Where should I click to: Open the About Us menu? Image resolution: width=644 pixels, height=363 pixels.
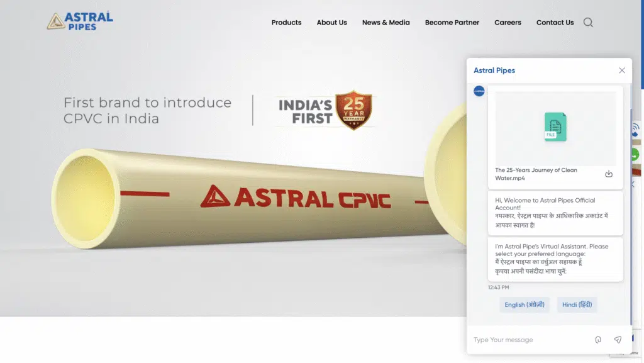[x=331, y=23]
